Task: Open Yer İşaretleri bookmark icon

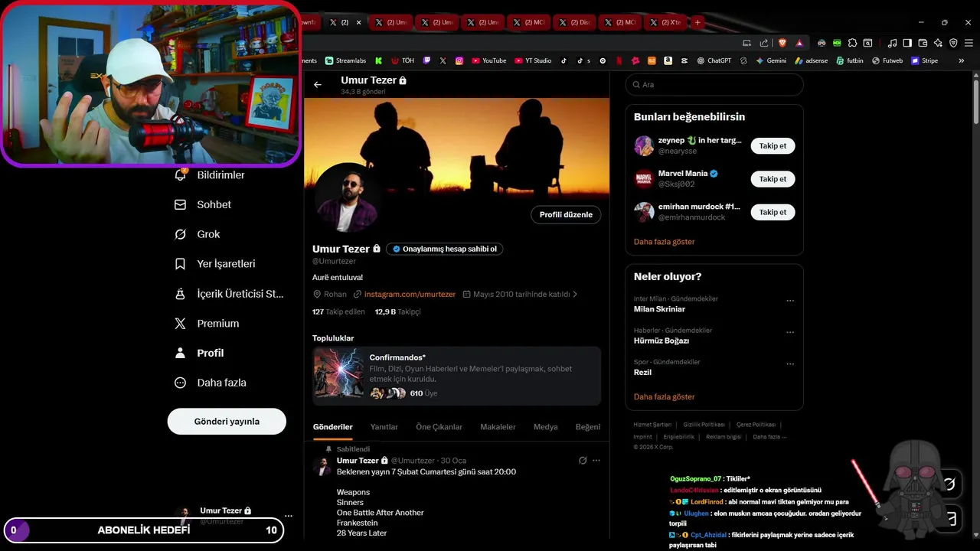Action: click(180, 264)
